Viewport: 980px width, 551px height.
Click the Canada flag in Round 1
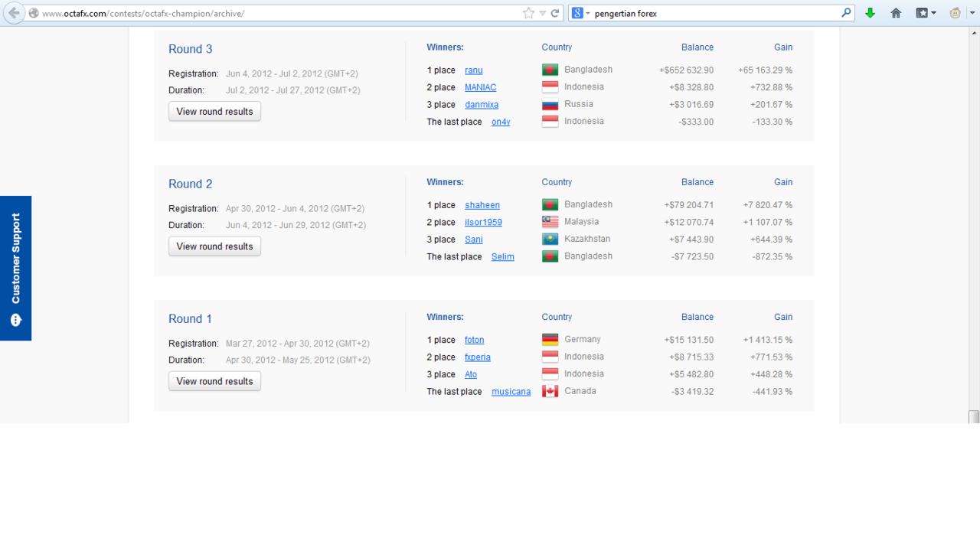550,391
